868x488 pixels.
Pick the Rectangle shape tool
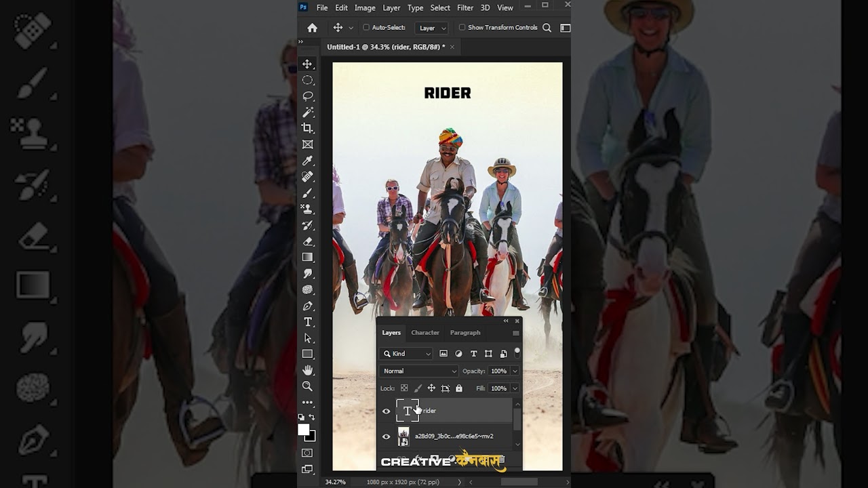(307, 354)
